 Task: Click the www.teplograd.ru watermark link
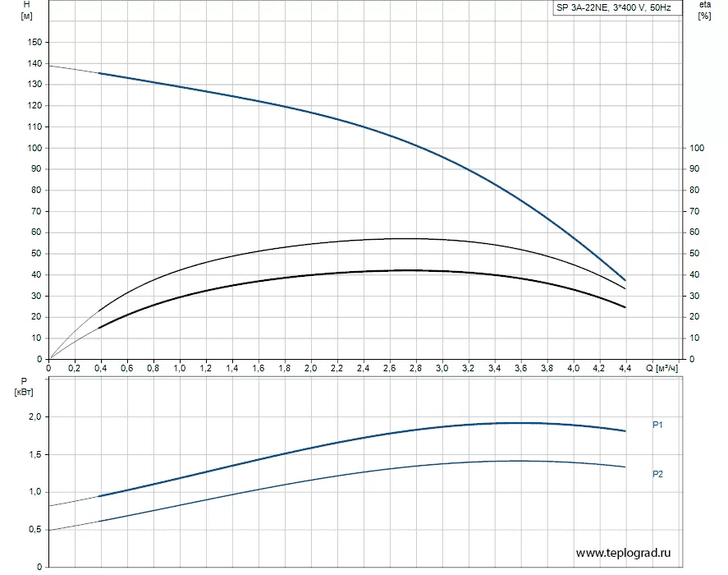pyautogui.click(x=629, y=554)
